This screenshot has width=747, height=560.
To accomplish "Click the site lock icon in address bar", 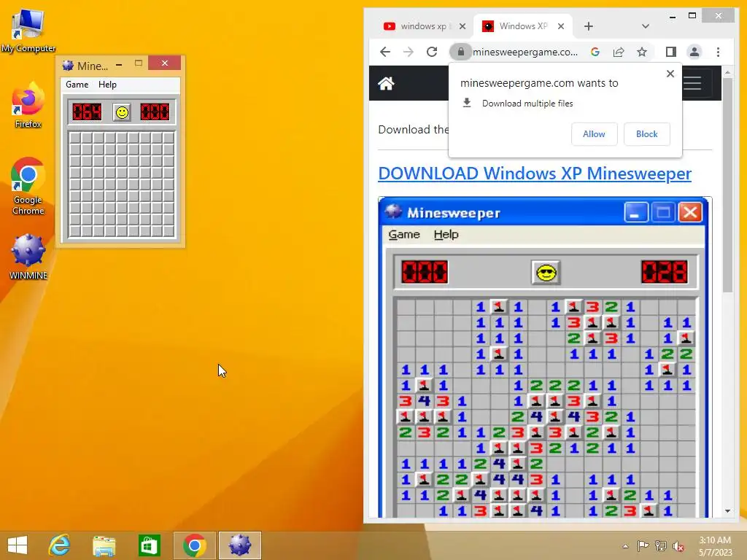I will (461, 52).
